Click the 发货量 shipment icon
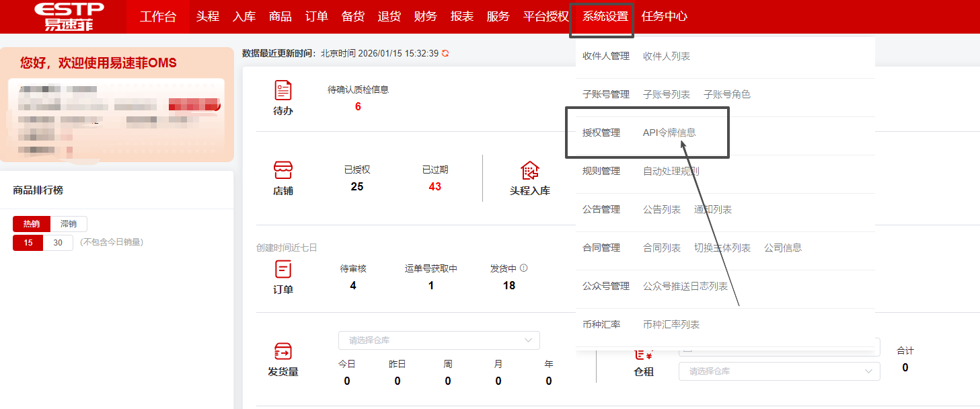Viewport: 980px width, 409px height. [283, 352]
